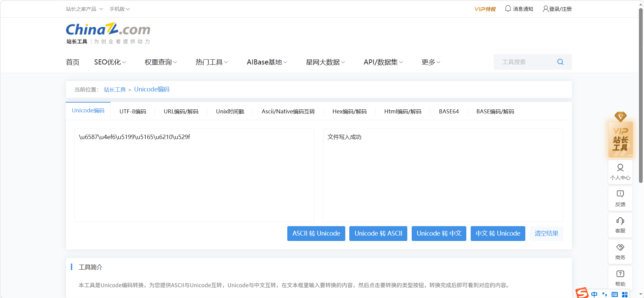
Task: Click the Unicode input text area
Action: 194,175
